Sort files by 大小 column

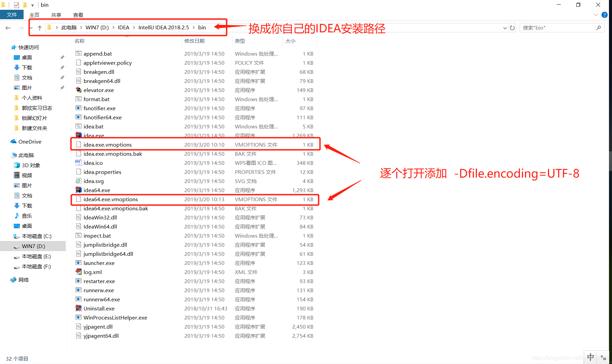tap(290, 41)
